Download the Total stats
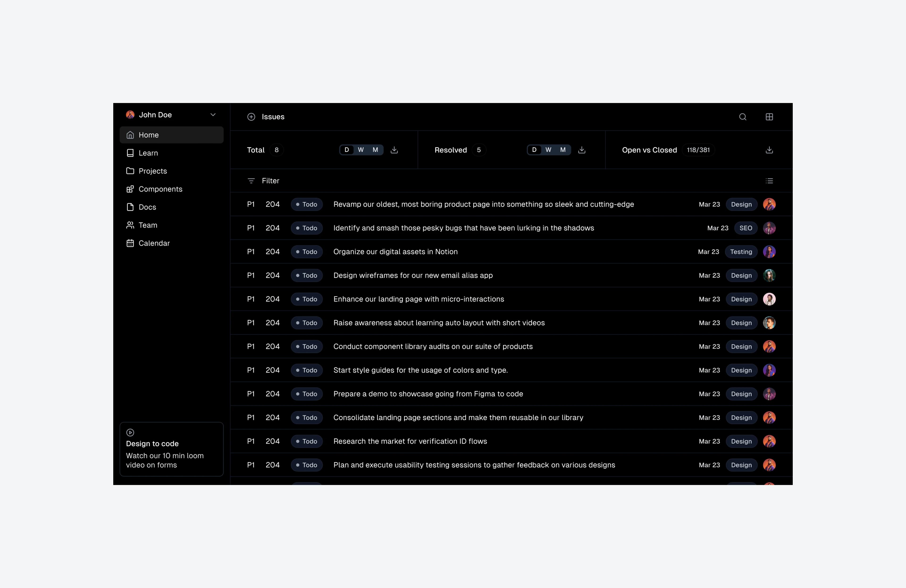This screenshot has height=588, width=906. pyautogui.click(x=394, y=150)
